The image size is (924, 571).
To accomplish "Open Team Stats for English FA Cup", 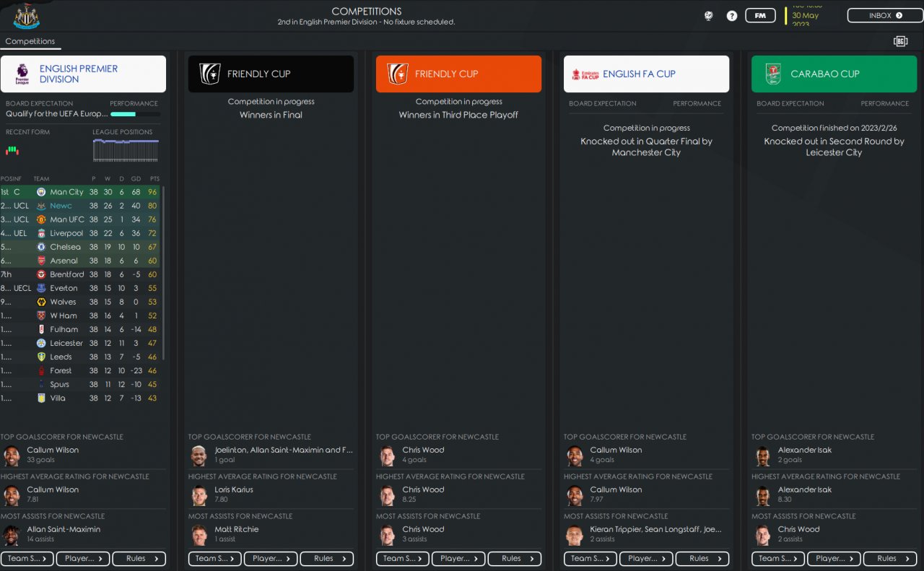I will pyautogui.click(x=590, y=559).
